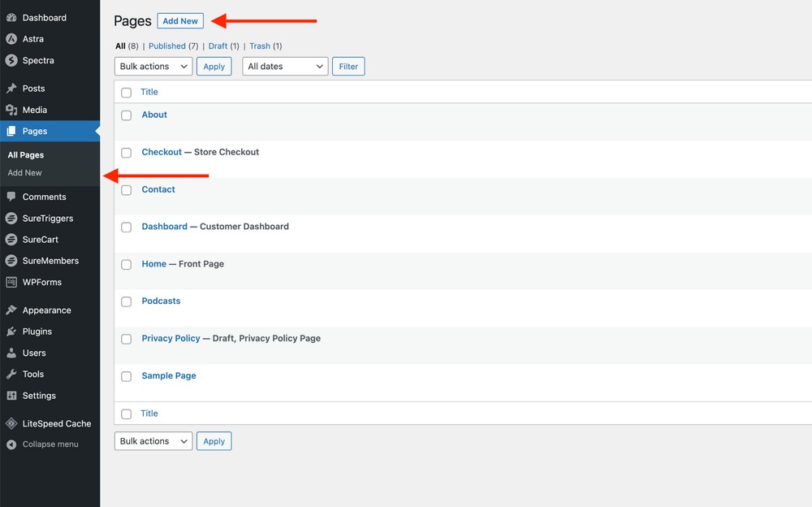Select the Podcasts page checkbox
Image resolution: width=812 pixels, height=507 pixels.
(127, 301)
